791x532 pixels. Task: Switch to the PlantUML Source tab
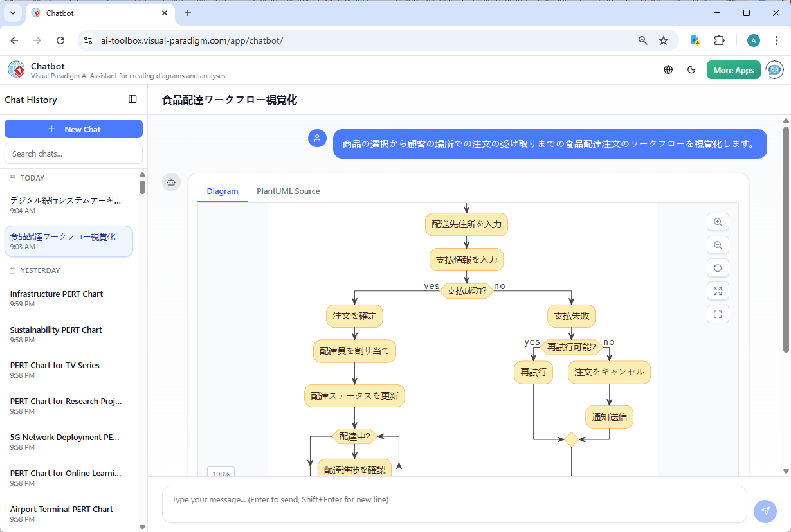point(287,191)
